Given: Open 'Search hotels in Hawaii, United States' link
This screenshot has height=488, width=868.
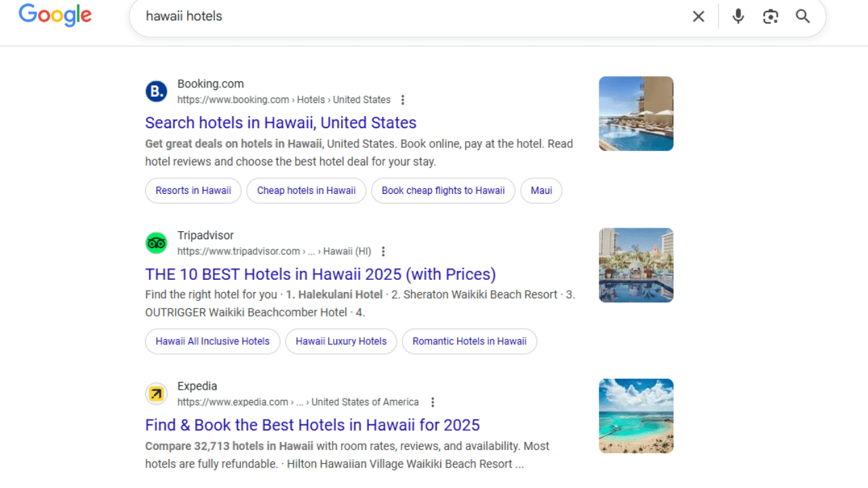Looking at the screenshot, I should point(280,123).
